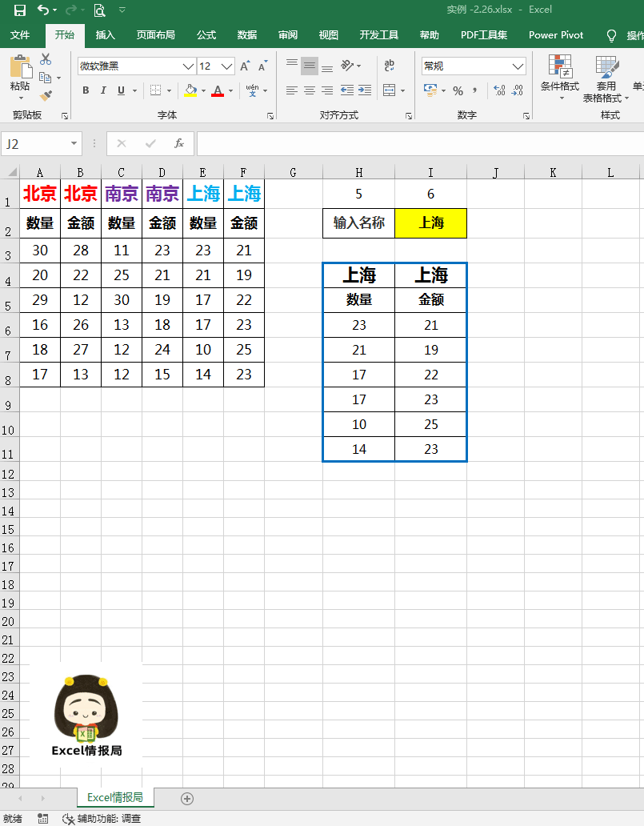The height and width of the screenshot is (826, 644).
Task: Expand the number format dropdown (常规)
Action: click(518, 66)
